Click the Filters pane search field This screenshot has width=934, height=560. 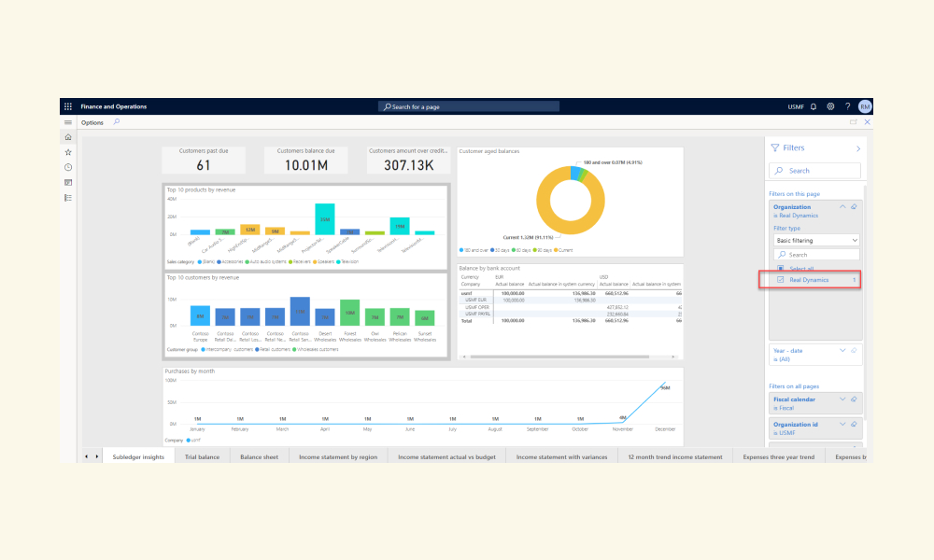pyautogui.click(x=814, y=170)
